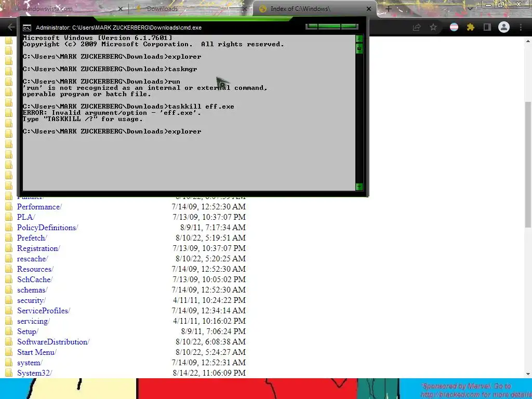Viewport: 532px width, 399px height.
Task: Close the windowsvista.com tab
Action: (x=120, y=9)
